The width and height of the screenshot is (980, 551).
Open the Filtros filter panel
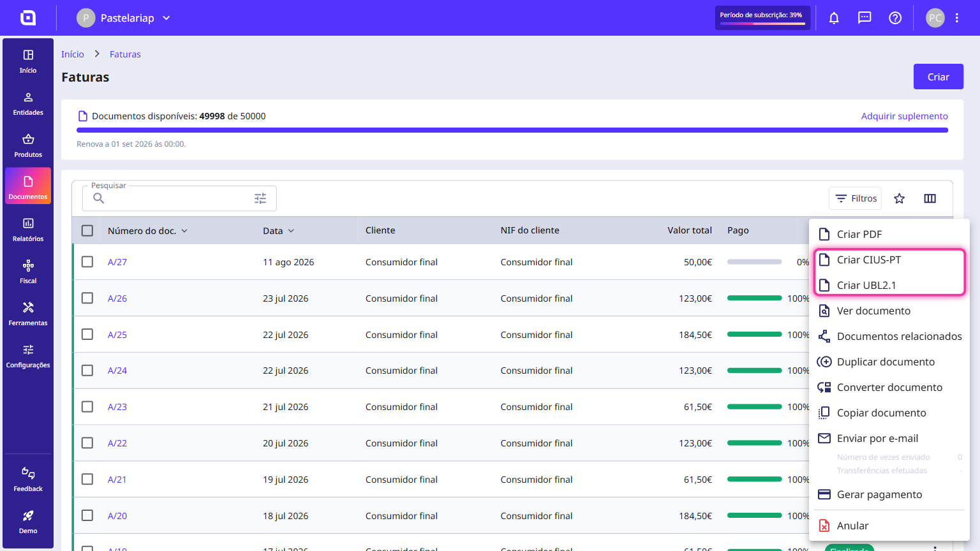tap(856, 198)
